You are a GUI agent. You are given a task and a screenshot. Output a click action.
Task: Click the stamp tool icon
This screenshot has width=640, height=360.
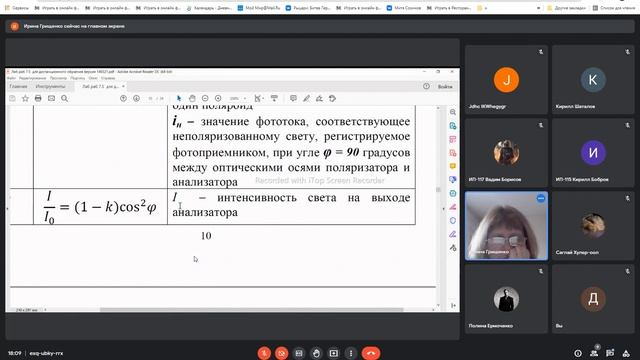click(332, 98)
